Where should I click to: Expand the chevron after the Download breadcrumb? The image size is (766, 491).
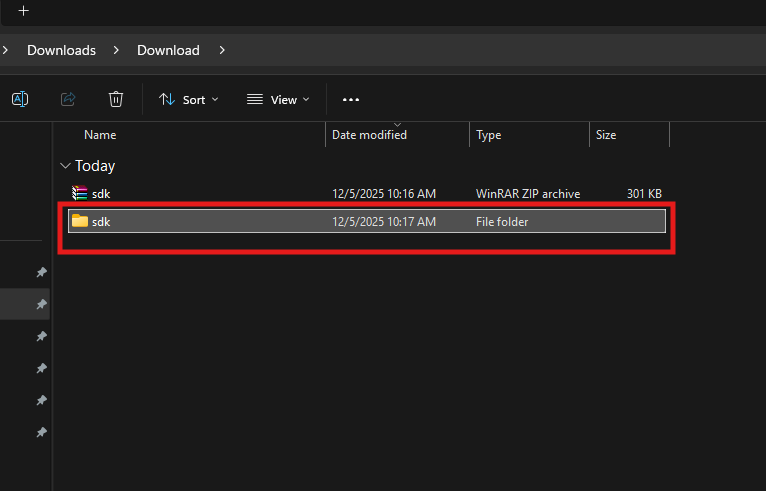[221, 50]
